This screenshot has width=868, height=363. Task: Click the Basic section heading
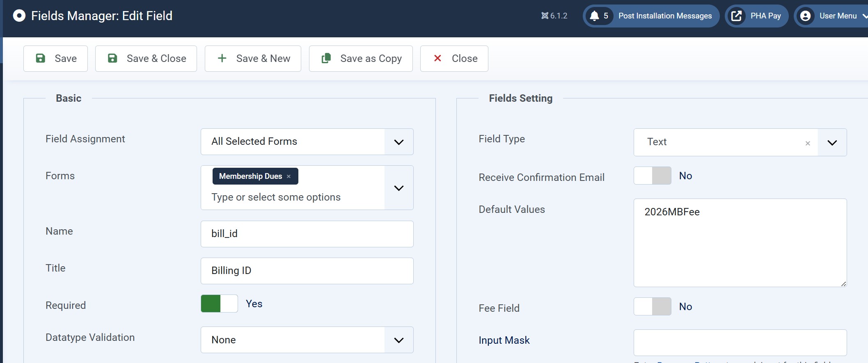pyautogui.click(x=69, y=98)
